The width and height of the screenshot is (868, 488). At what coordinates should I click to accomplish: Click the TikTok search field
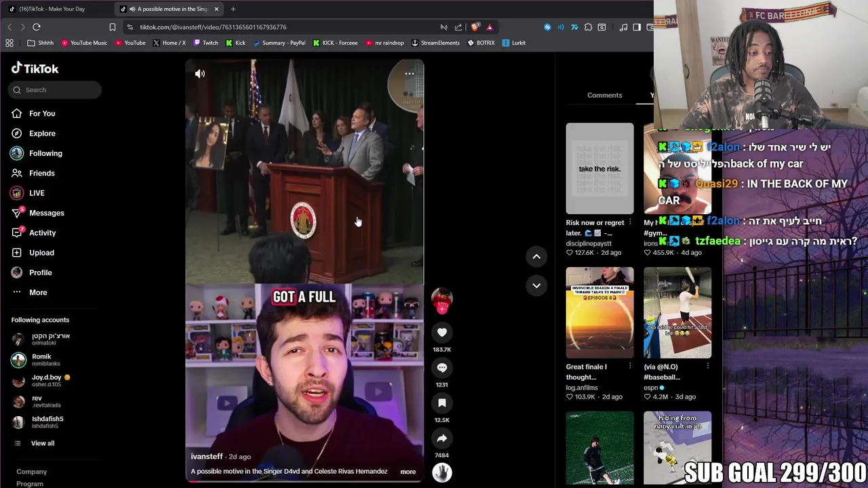click(x=56, y=89)
